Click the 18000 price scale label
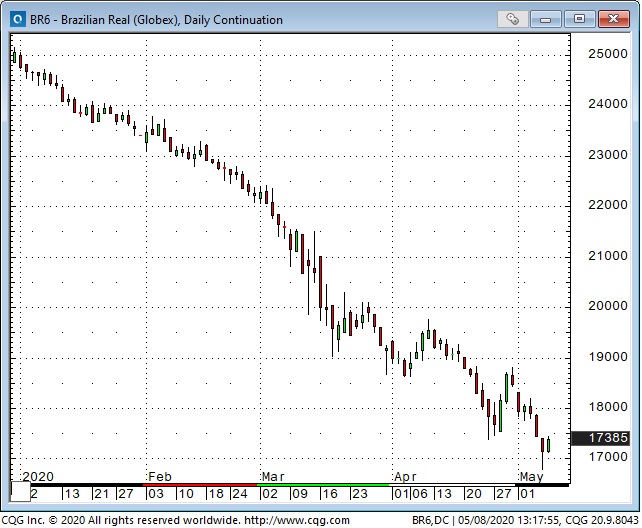 tap(608, 407)
